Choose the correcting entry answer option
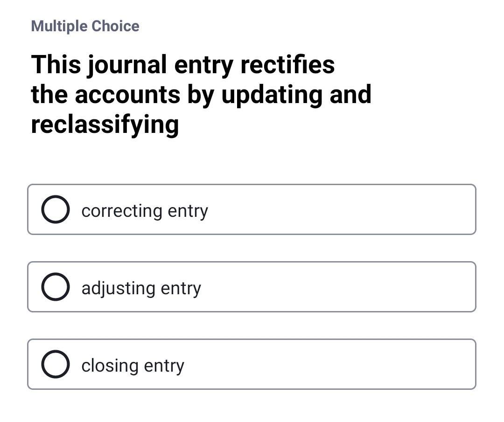 click(252, 209)
